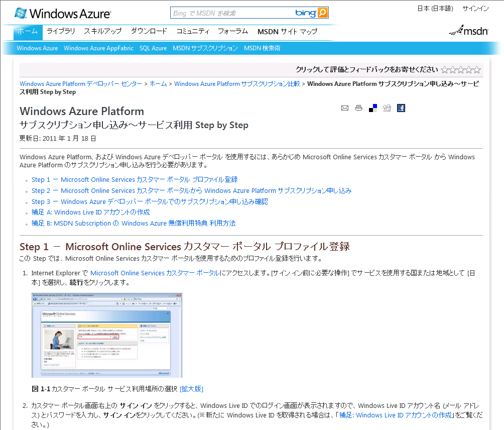
Task: Jump to Step 1 プロファイル登録 link
Action: pyautogui.click(x=135, y=180)
